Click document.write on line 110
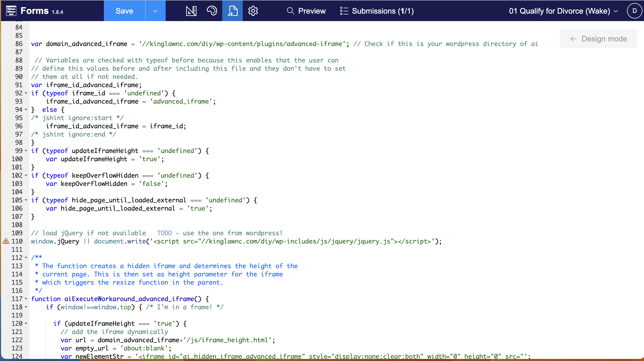This screenshot has height=361, width=644. pyautogui.click(x=120, y=241)
